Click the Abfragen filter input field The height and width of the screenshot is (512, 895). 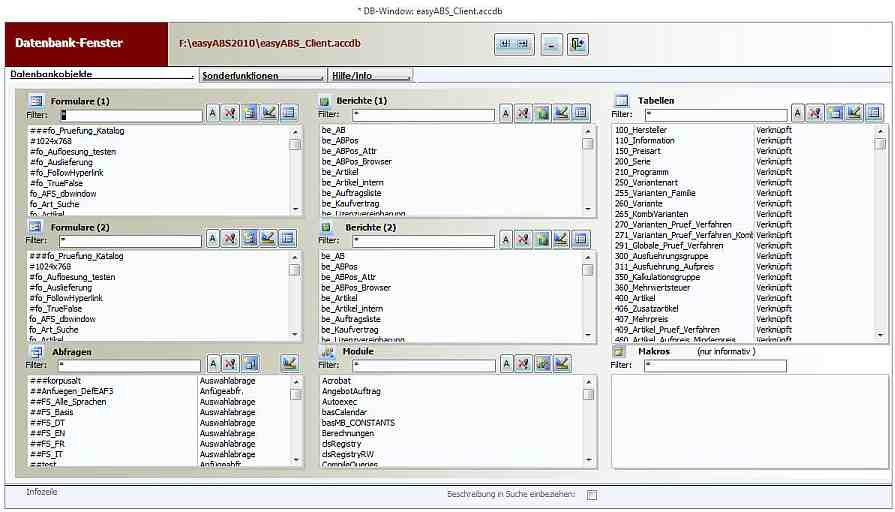click(130, 365)
